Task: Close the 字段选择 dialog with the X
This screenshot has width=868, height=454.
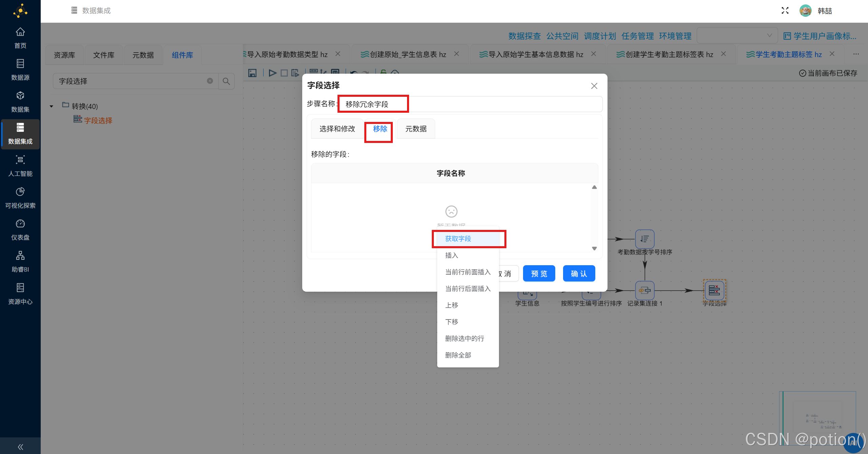Action: click(594, 86)
